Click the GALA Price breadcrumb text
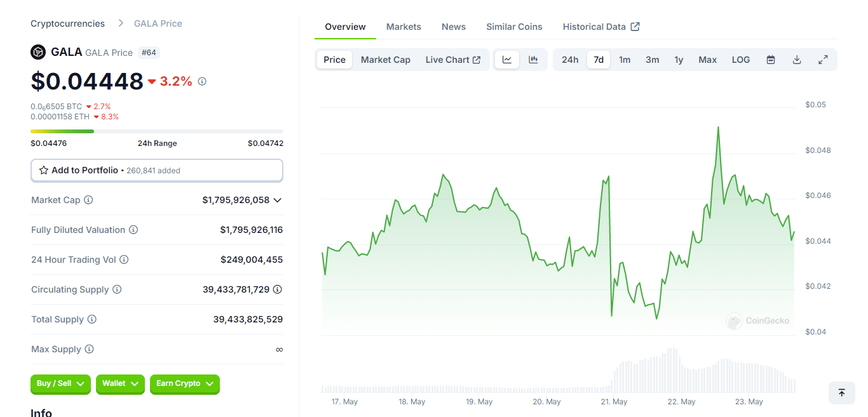Viewport: 868px width, 417px height. 158,23
